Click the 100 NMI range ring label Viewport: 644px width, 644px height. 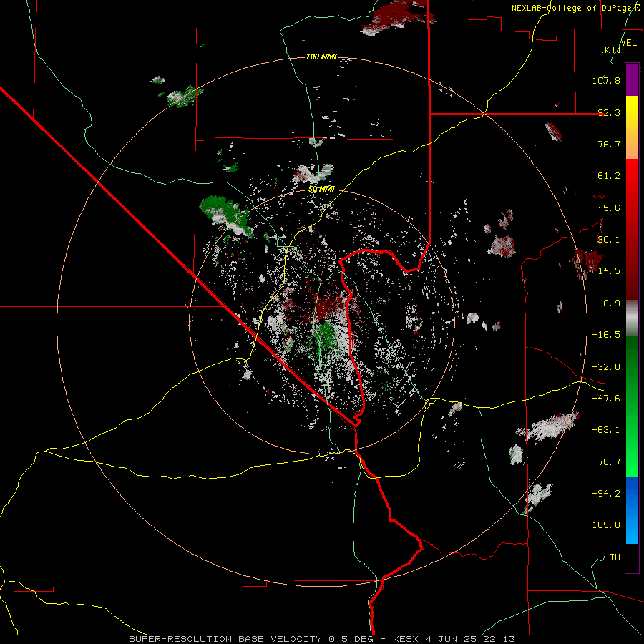click(x=321, y=57)
